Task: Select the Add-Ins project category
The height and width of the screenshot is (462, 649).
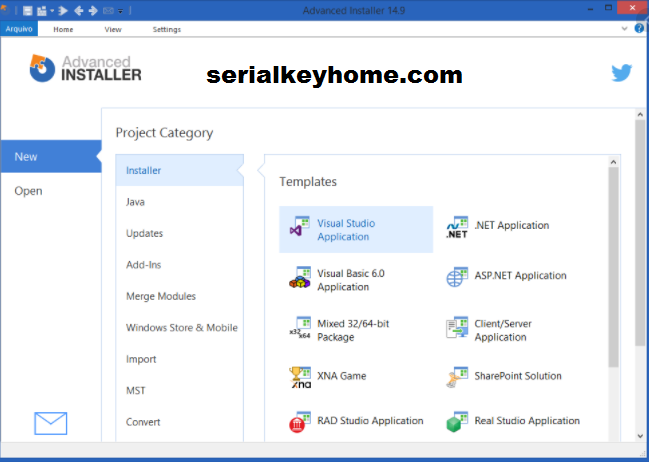Action: [180, 265]
